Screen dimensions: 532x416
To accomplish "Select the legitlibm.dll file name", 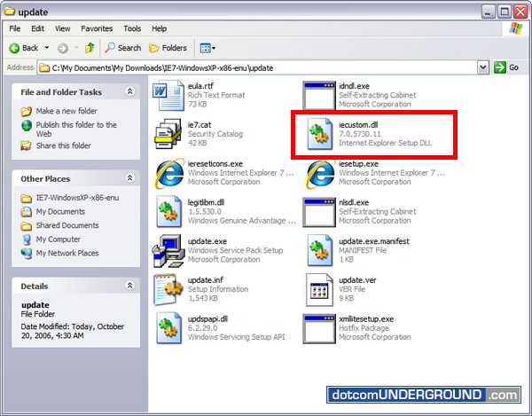I will [x=206, y=202].
